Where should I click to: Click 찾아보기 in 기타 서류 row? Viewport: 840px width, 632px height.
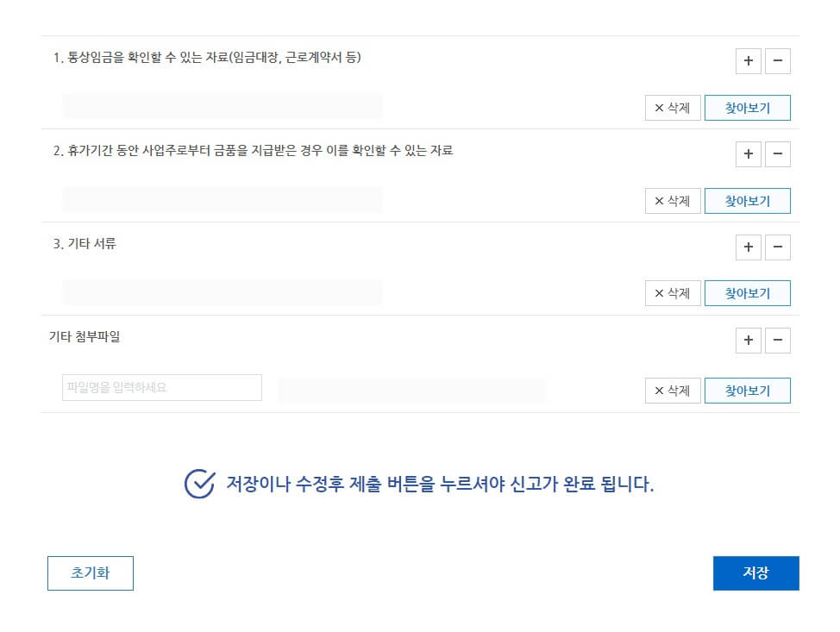[x=747, y=293]
